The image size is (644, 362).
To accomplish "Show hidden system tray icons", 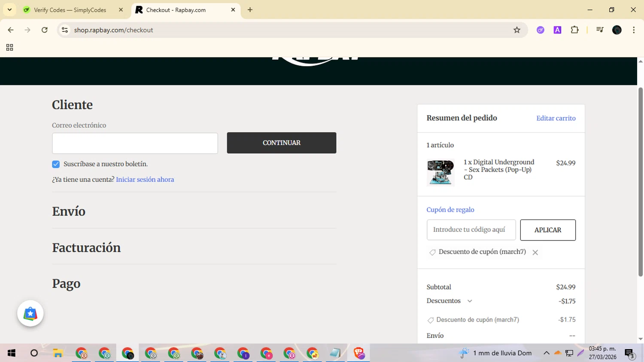I will click(x=547, y=353).
